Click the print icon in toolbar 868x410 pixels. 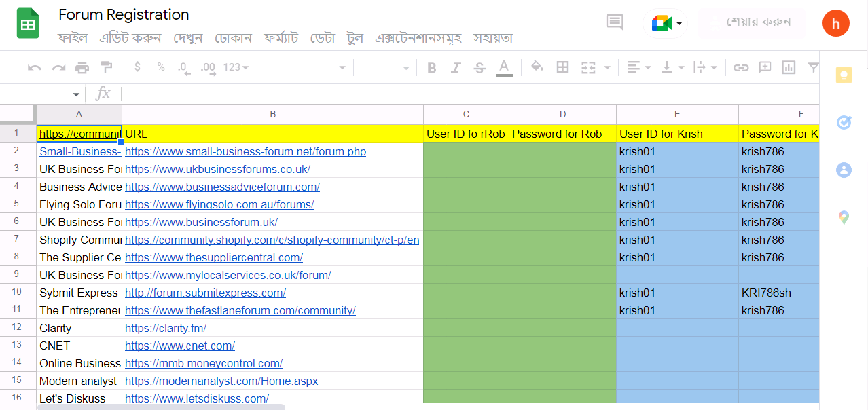82,67
